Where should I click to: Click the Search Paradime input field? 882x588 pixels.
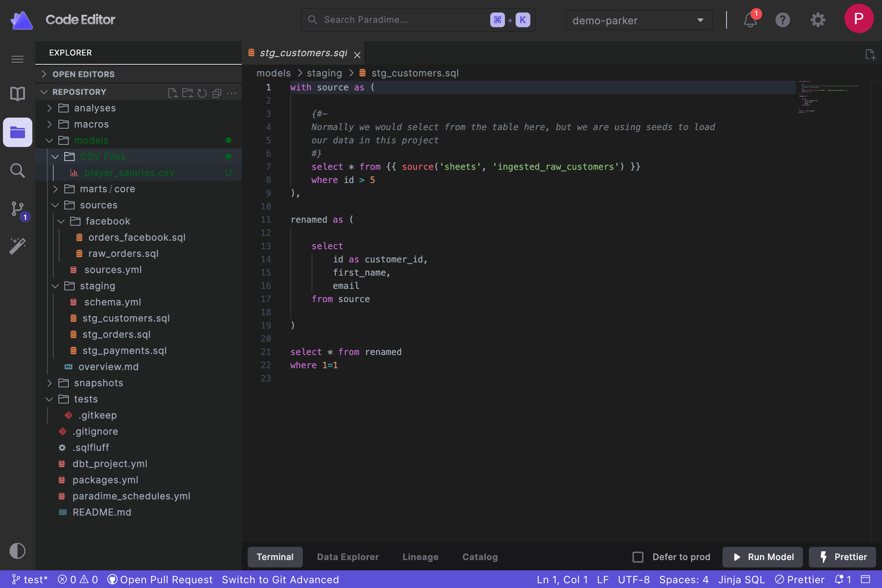coord(418,20)
